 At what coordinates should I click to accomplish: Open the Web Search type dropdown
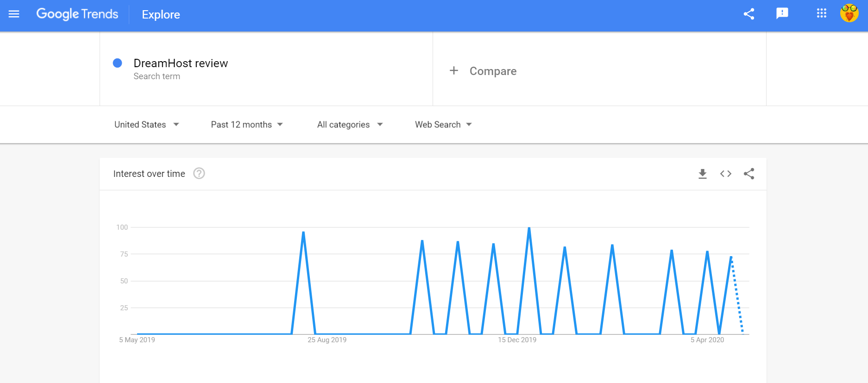(x=443, y=125)
